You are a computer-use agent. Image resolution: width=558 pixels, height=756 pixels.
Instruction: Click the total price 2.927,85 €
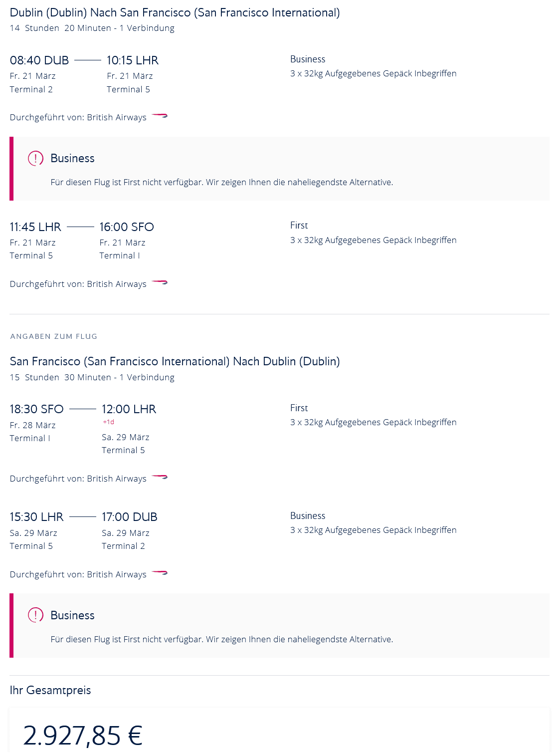pos(83,736)
